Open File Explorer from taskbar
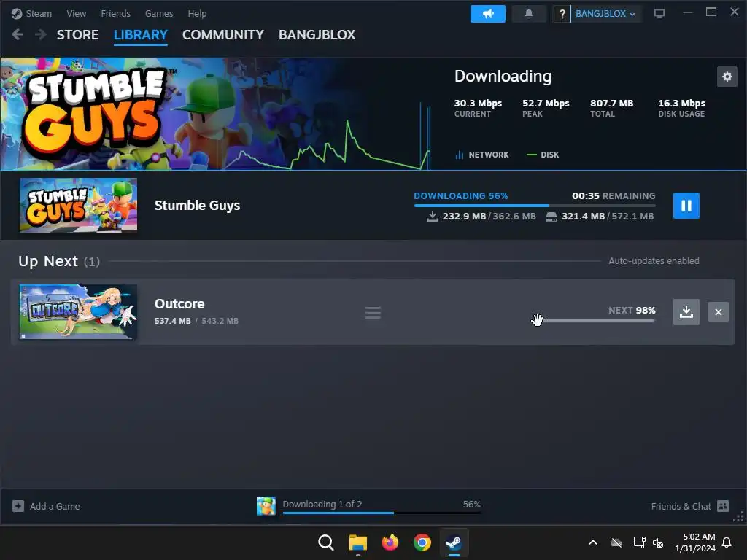This screenshot has height=560, width=747. (357, 542)
